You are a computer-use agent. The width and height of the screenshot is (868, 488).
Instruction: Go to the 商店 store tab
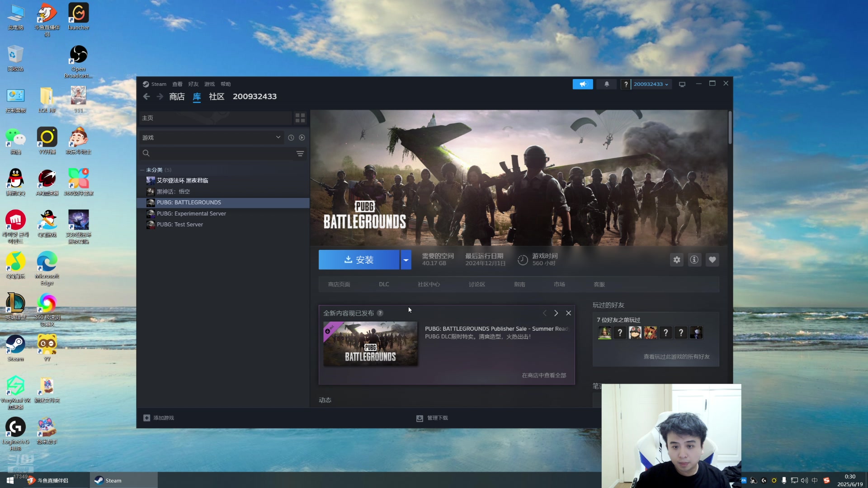pyautogui.click(x=177, y=97)
